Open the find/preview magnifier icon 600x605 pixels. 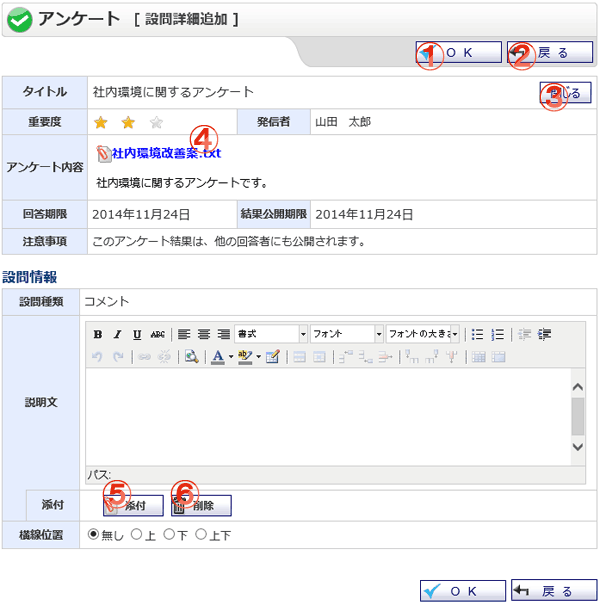pyautogui.click(x=191, y=357)
